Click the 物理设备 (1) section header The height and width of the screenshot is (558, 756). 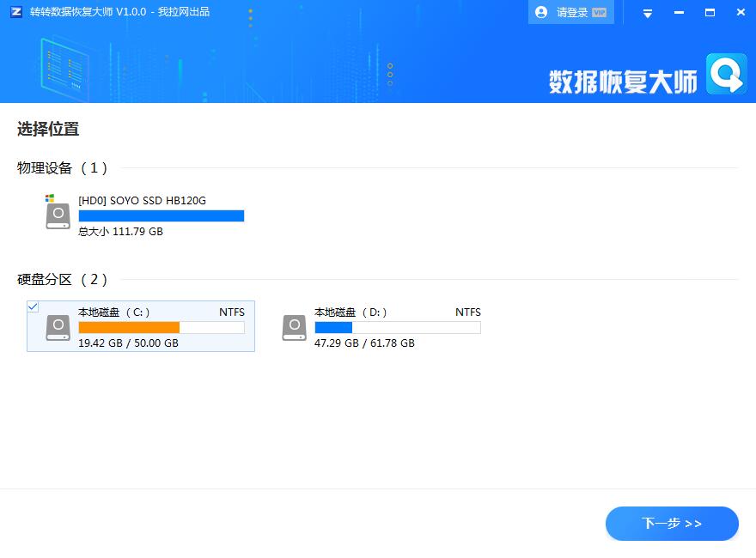(x=62, y=167)
